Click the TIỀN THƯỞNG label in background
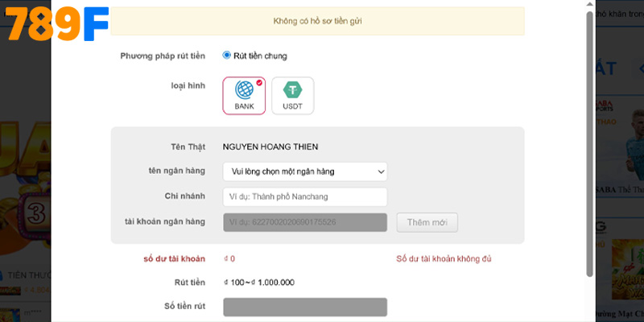 (29, 275)
